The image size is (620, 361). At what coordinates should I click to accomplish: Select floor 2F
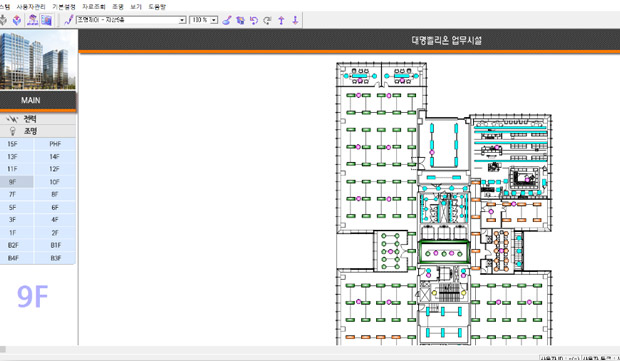55,232
